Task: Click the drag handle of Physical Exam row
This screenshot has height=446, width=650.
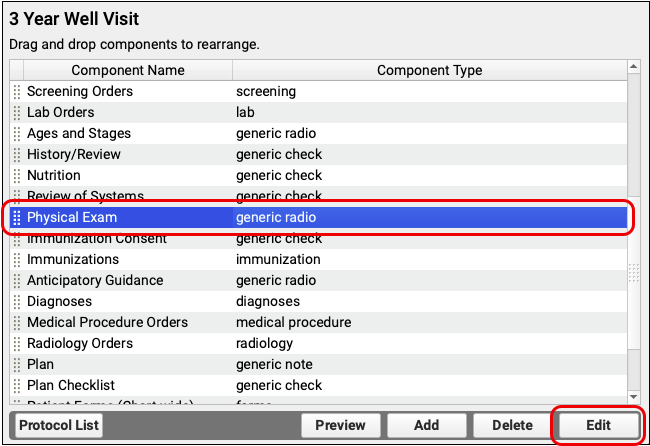Action: tap(17, 217)
